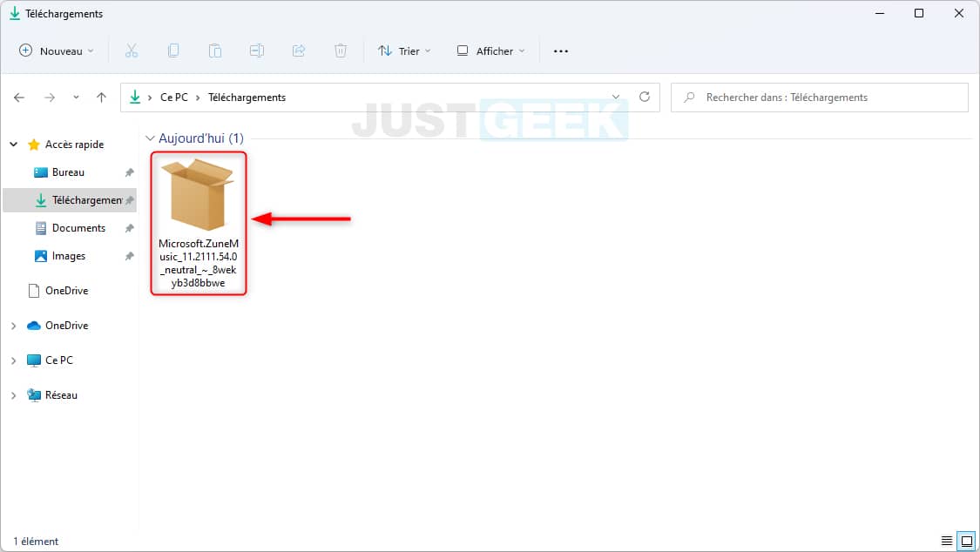The width and height of the screenshot is (980, 552).
Task: Click the pin icon beside Images
Action: 130,256
